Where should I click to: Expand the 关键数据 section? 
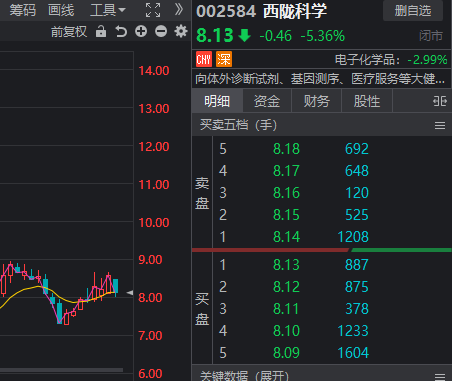click(x=244, y=376)
